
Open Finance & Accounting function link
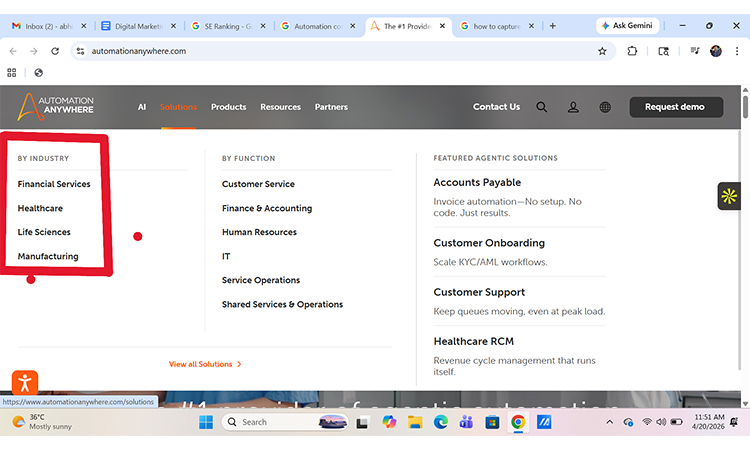267,209
